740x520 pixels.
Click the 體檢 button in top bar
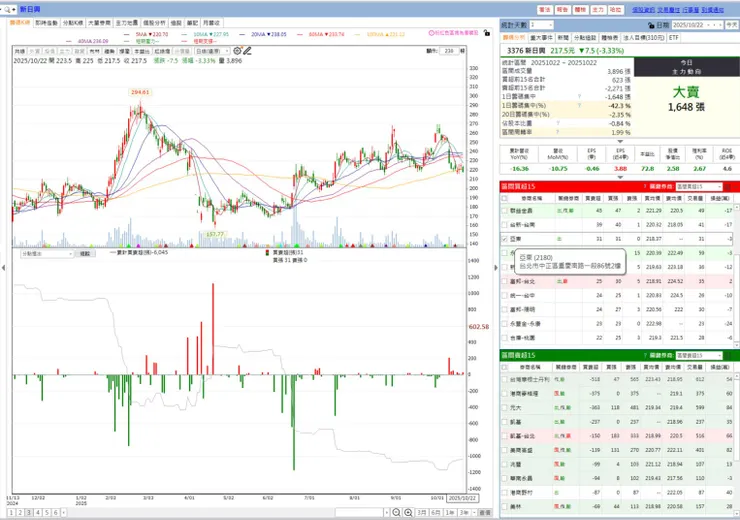580,9
